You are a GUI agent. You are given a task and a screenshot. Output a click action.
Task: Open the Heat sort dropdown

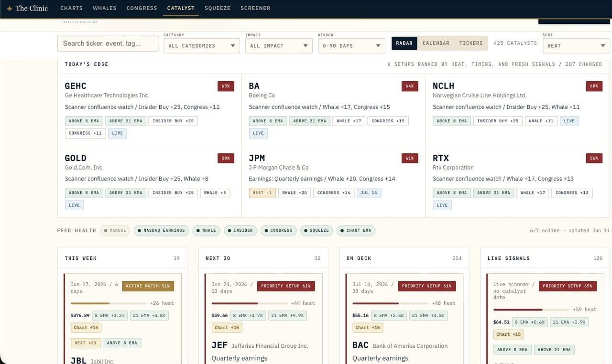(x=576, y=46)
